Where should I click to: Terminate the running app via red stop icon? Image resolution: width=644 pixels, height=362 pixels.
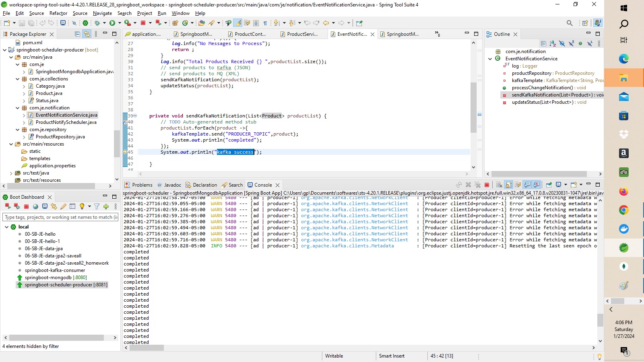point(487,185)
